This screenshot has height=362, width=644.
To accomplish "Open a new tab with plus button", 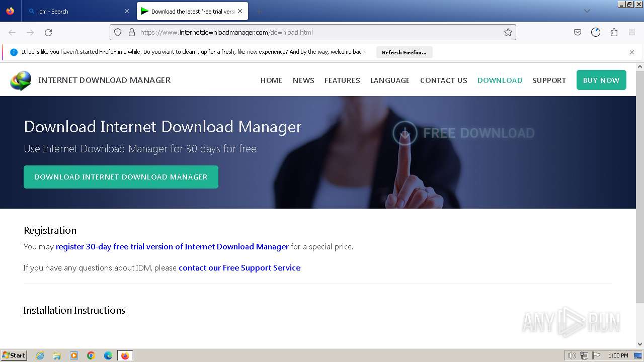I will 259,11.
